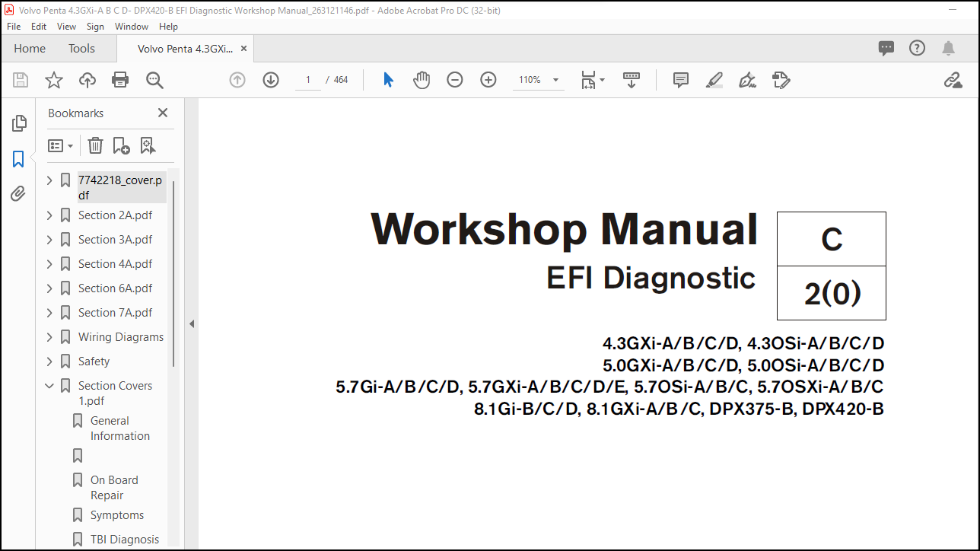980x551 pixels.
Task: Open the Sign document pen tool
Action: point(747,80)
